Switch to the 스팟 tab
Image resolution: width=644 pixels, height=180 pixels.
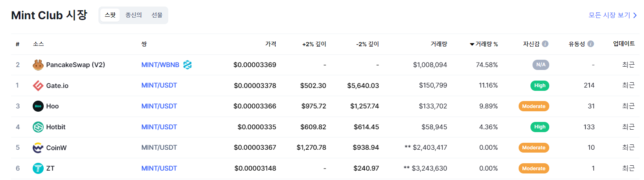click(110, 15)
